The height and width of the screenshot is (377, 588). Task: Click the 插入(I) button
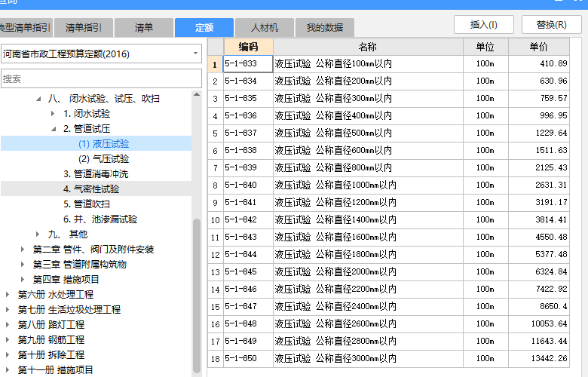[x=484, y=25]
